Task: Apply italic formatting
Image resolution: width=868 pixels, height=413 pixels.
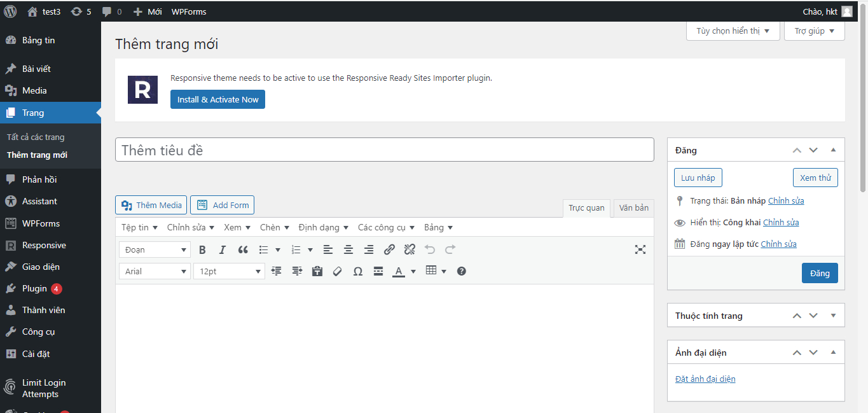Action: click(223, 249)
